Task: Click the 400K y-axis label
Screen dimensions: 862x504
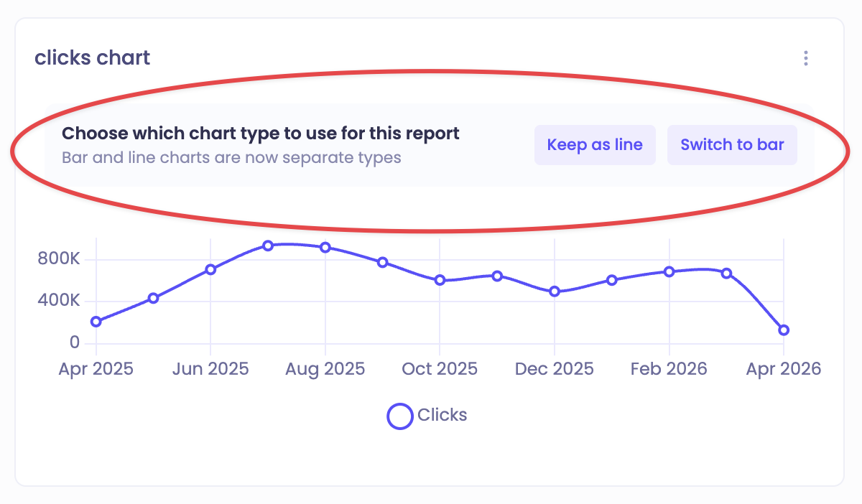Action: (x=59, y=301)
